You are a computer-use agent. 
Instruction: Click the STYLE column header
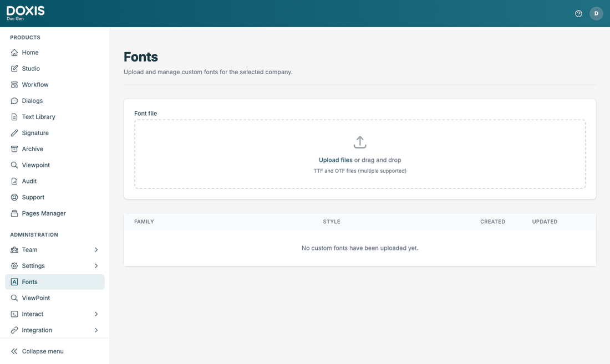(332, 222)
